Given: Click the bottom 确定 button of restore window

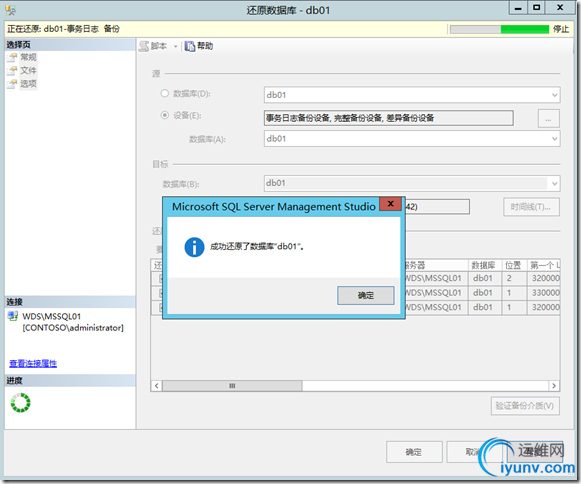Looking at the screenshot, I should click(414, 452).
